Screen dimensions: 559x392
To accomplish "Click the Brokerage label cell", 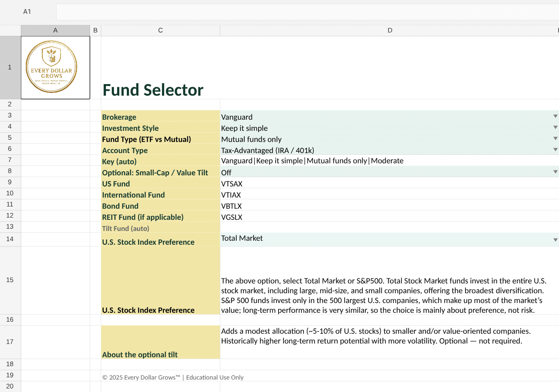I will (x=160, y=116).
